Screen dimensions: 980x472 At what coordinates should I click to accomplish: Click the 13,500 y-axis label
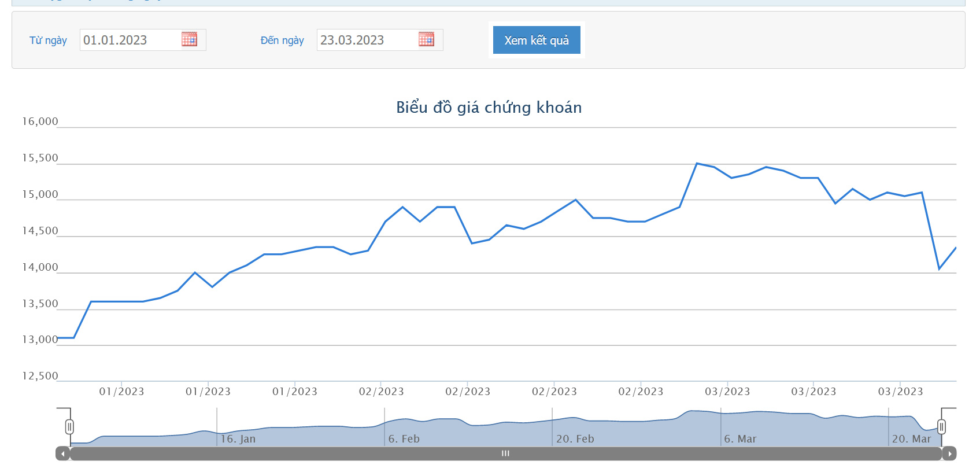pos(40,304)
